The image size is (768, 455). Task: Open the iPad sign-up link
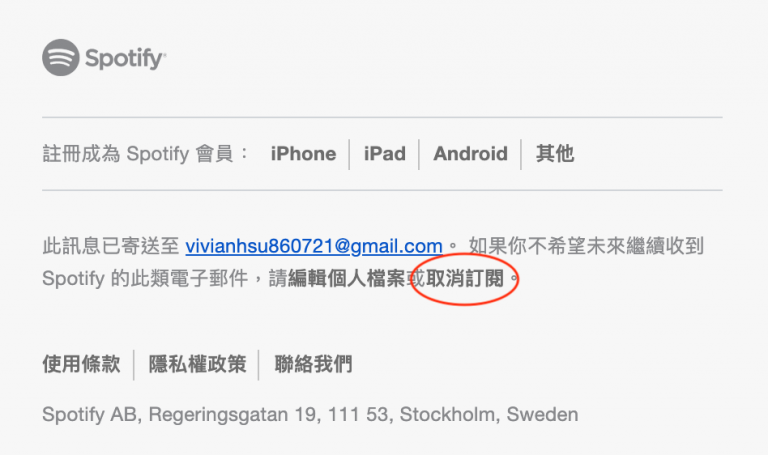384,154
